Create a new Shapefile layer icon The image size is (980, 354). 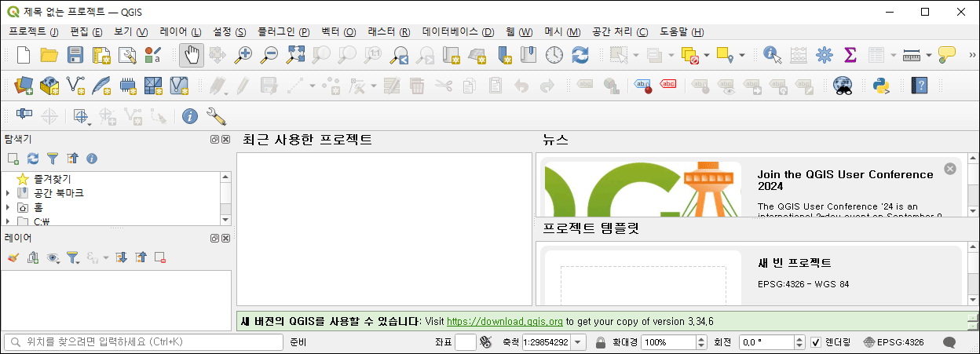75,85
